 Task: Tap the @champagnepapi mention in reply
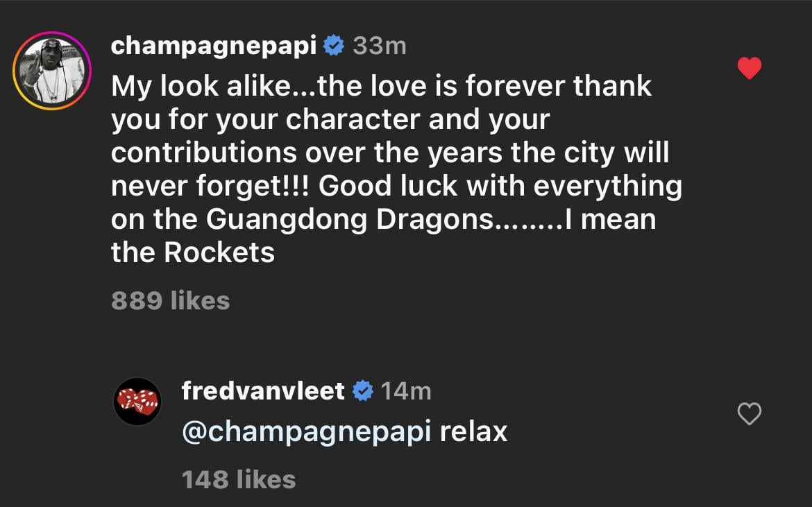click(x=306, y=431)
